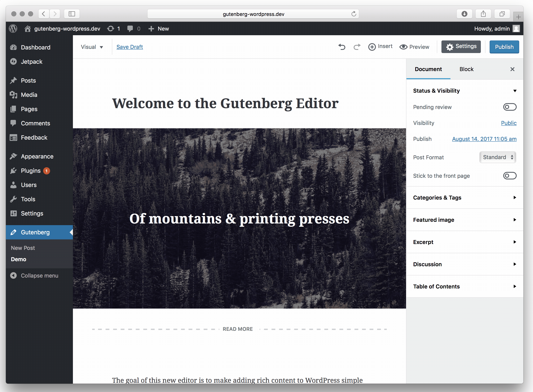Reload the page in Safari
The height and width of the screenshot is (392, 533).
(x=353, y=14)
